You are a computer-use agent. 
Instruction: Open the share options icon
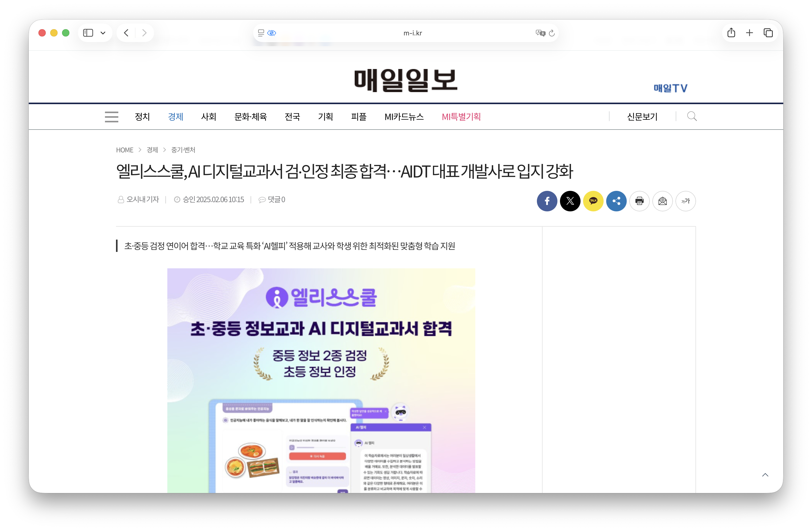coord(616,201)
